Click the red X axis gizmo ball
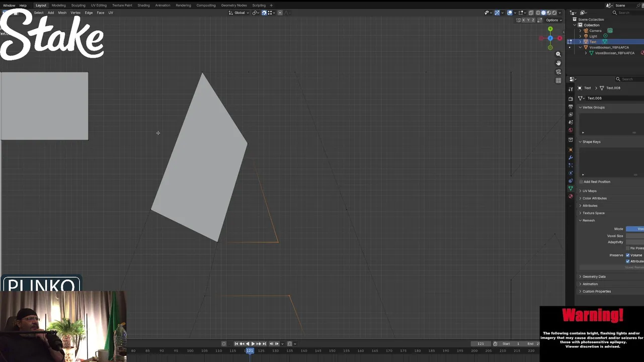 (x=559, y=38)
